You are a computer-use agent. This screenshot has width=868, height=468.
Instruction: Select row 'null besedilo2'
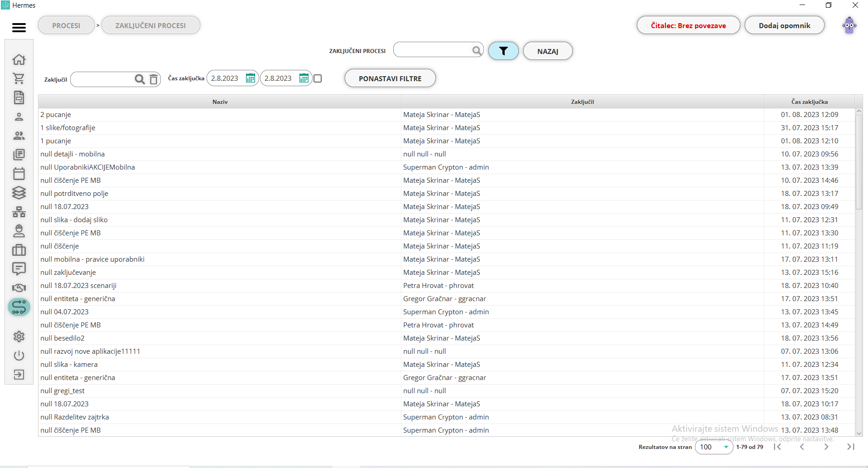[x=447, y=338]
